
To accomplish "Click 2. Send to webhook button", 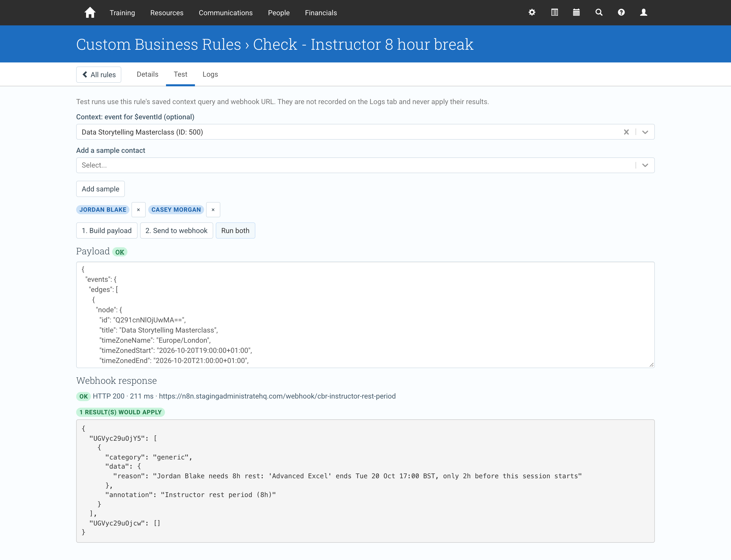I will 176,231.
